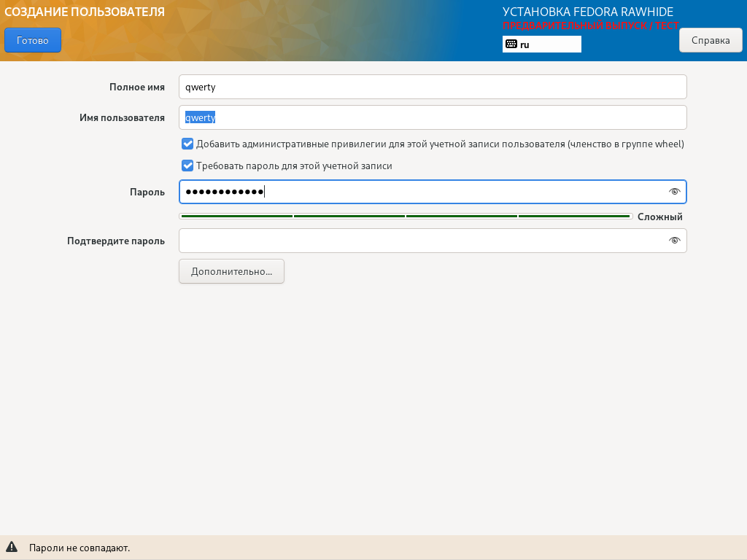Open the ru keyboard layout indicator
Image resolution: width=747 pixels, height=560 pixels.
(542, 44)
